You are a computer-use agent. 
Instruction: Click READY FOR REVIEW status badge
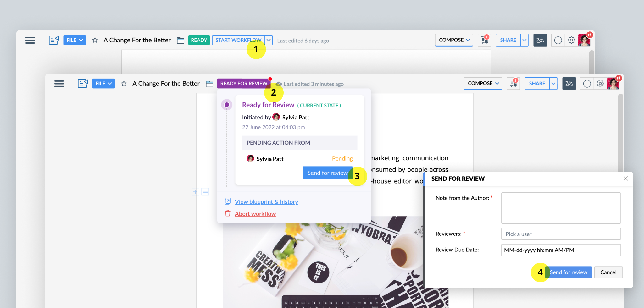click(x=244, y=84)
